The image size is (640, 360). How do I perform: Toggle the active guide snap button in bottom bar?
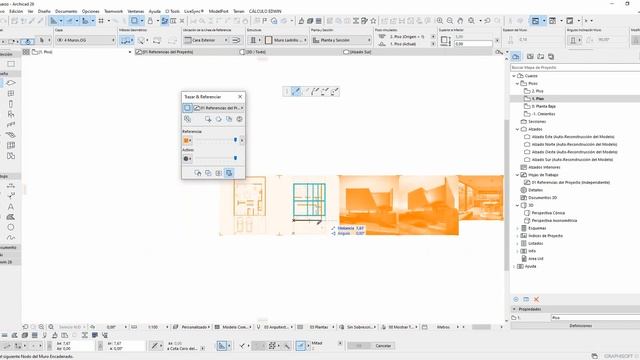[x=301, y=346]
